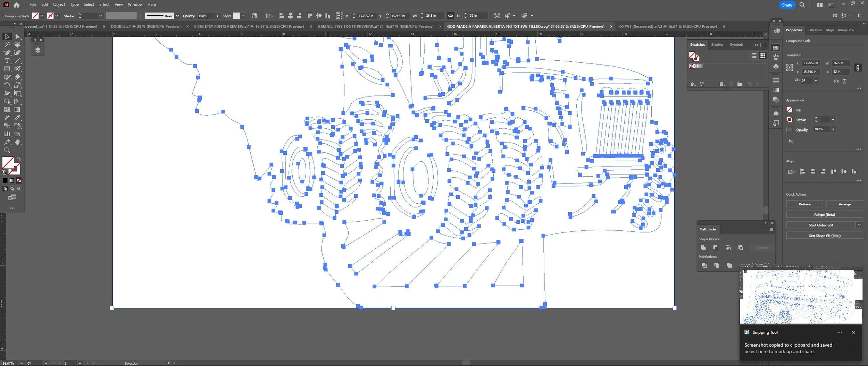Choose the Rotate tool

[7, 85]
